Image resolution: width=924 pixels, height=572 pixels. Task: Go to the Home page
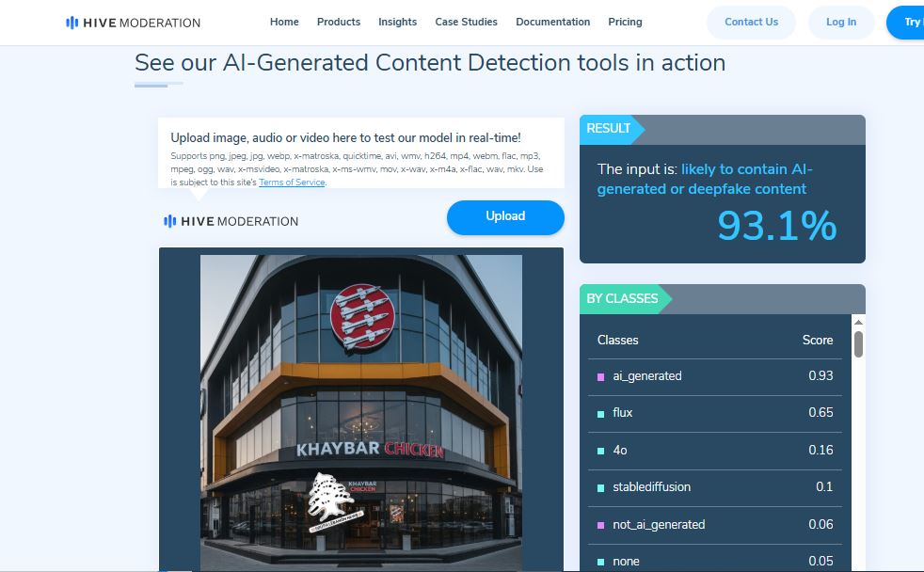coord(284,22)
